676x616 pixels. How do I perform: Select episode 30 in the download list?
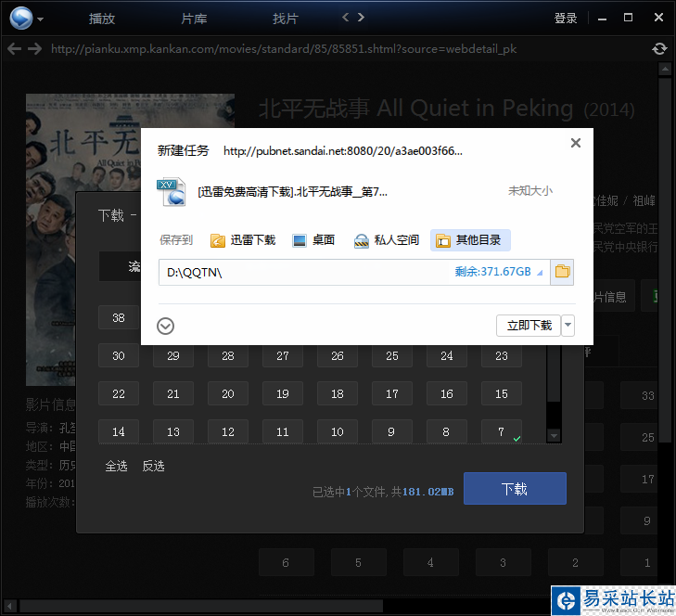tap(119, 355)
